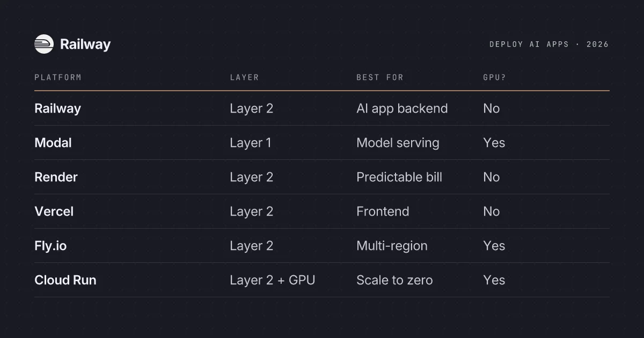644x338 pixels.
Task: Click the 'Multi-region' cell
Action: tap(392, 246)
